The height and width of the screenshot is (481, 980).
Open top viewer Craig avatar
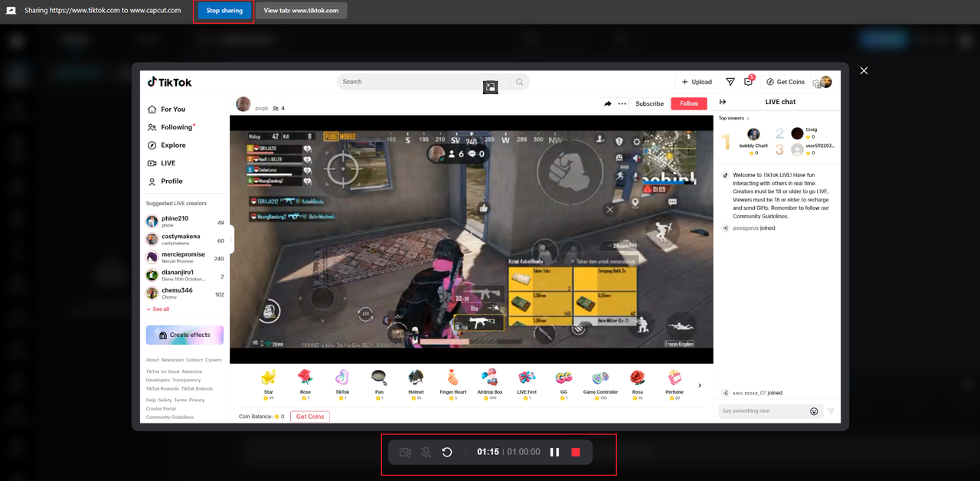point(798,133)
